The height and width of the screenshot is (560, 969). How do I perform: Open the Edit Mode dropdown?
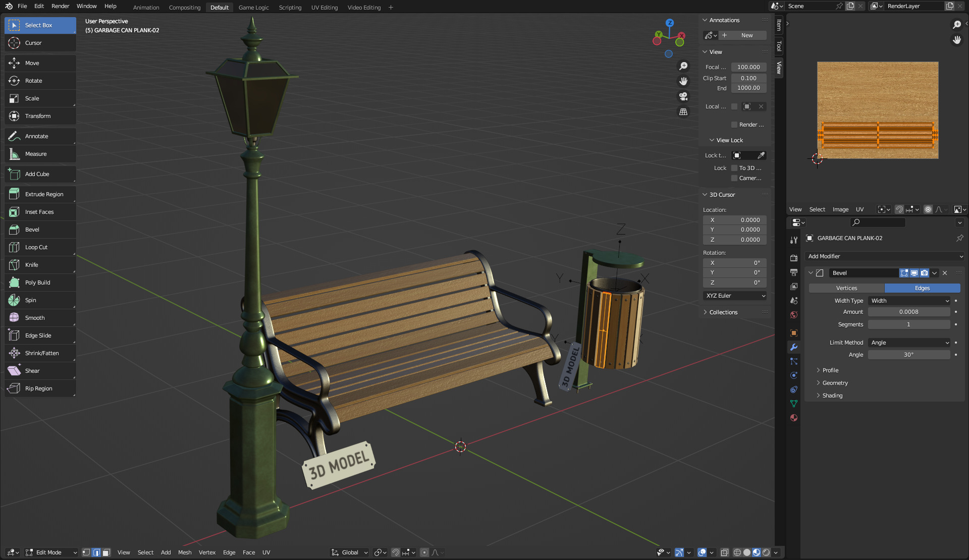pyautogui.click(x=51, y=552)
